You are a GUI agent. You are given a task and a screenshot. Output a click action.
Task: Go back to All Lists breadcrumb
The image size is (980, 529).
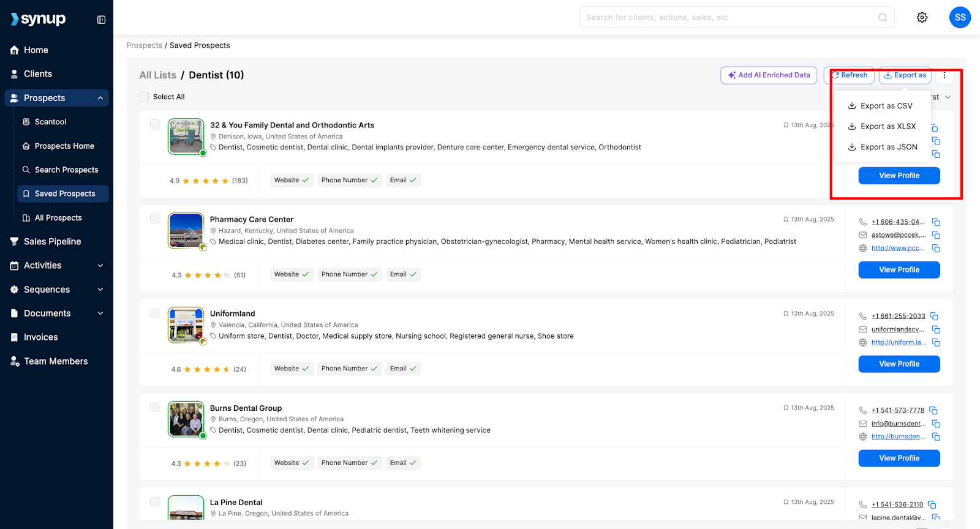pyautogui.click(x=157, y=75)
